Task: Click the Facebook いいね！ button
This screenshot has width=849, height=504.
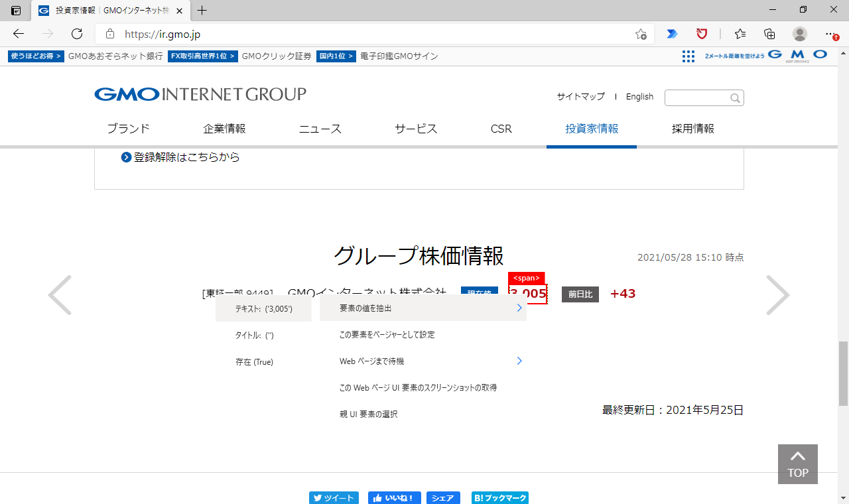Action: coord(395,498)
